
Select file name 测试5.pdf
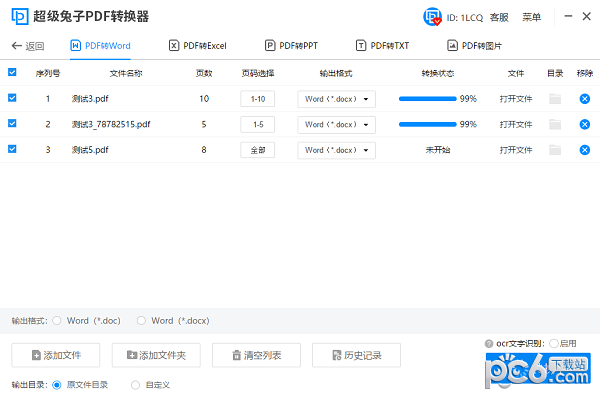point(90,150)
